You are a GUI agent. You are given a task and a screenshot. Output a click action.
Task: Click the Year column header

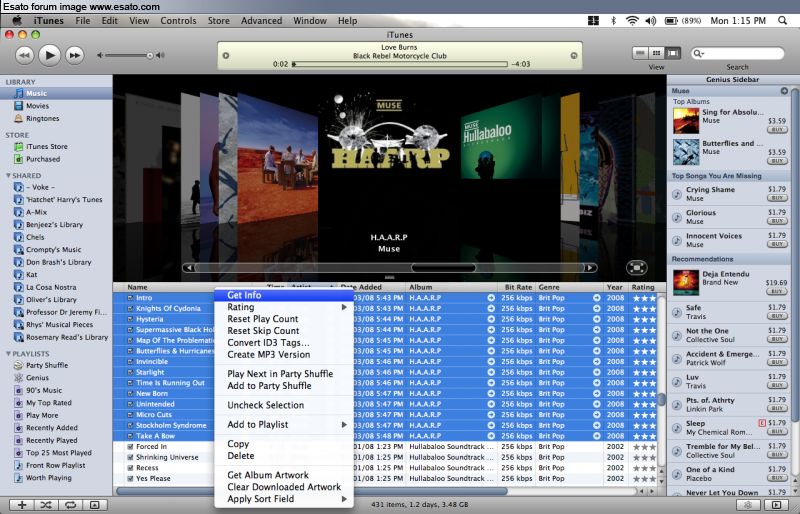(x=615, y=287)
